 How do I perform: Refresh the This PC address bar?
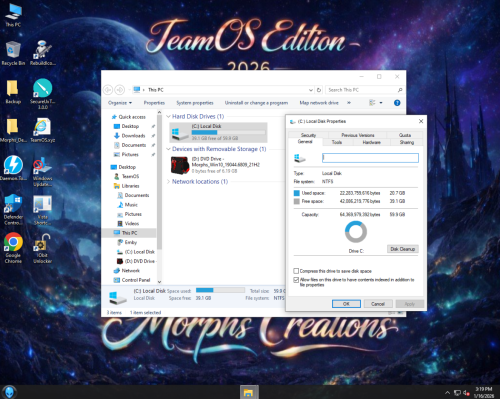[319, 90]
